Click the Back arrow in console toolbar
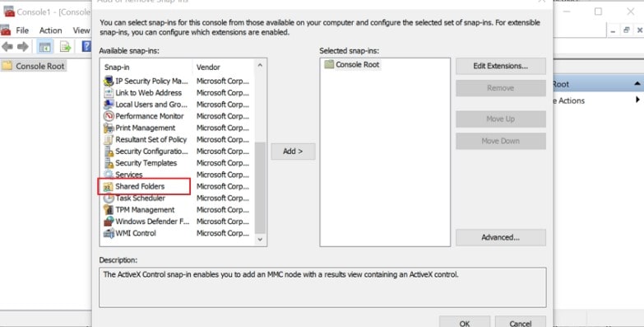 7,46
